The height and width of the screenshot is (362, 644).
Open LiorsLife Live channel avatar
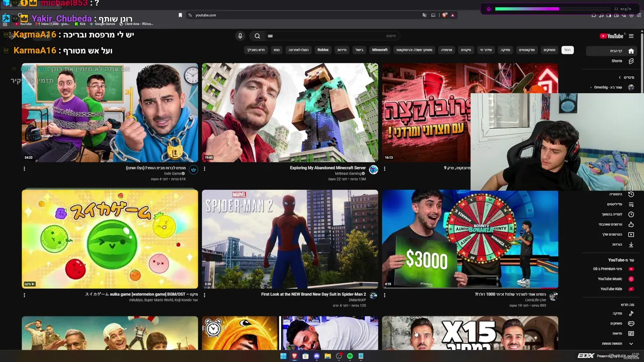pos(553,296)
